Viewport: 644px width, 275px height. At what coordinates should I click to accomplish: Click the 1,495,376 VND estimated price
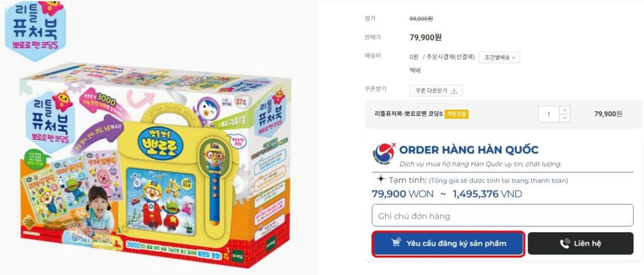click(x=487, y=194)
